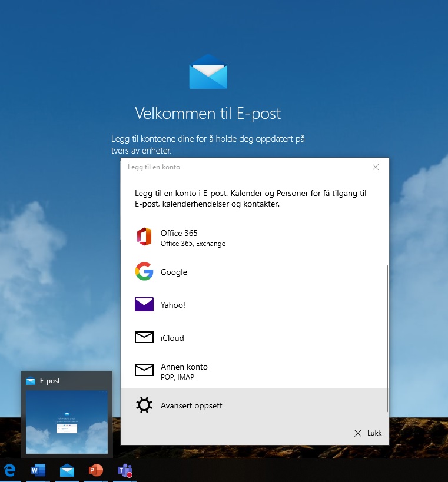Close the Legg til en konto dialog
The image size is (448, 482).
click(376, 167)
